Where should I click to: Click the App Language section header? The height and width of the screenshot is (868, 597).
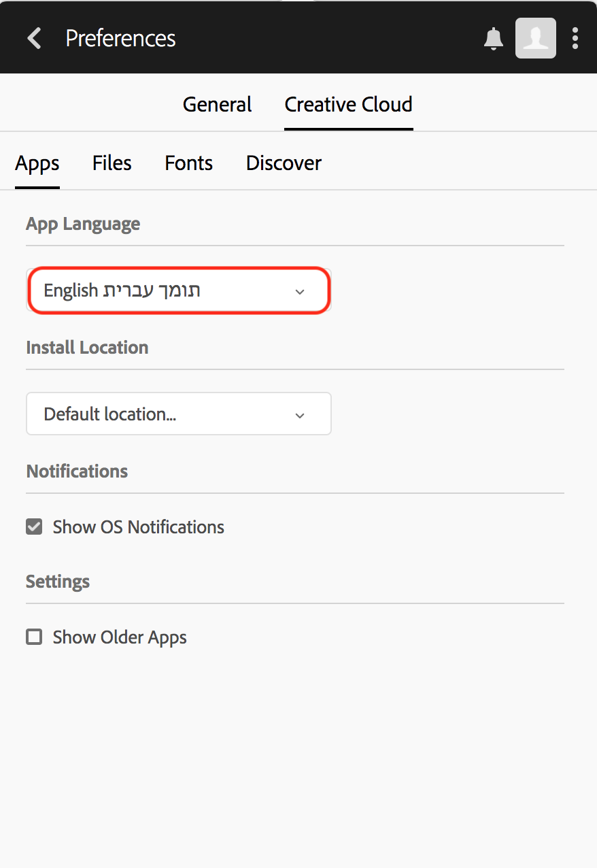coord(82,223)
